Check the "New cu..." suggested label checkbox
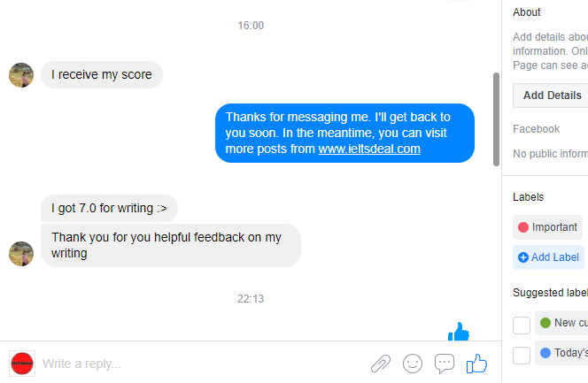Screen dimensions: 588x383 [522, 325]
